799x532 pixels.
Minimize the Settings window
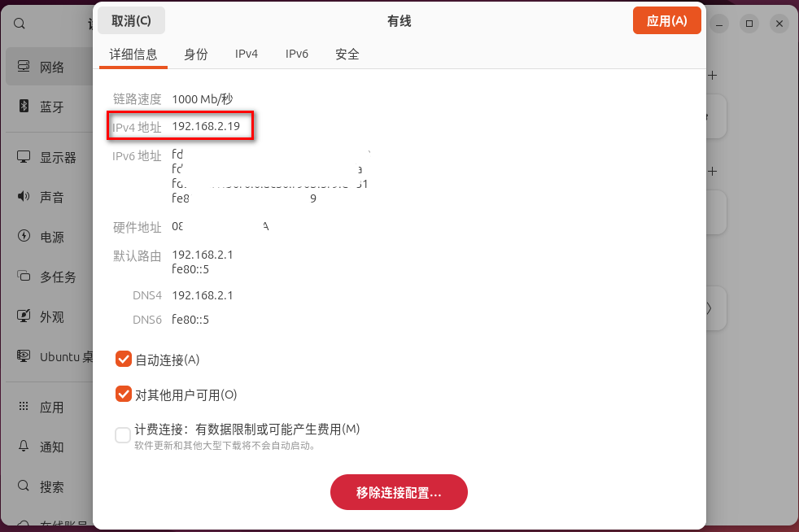click(x=719, y=24)
